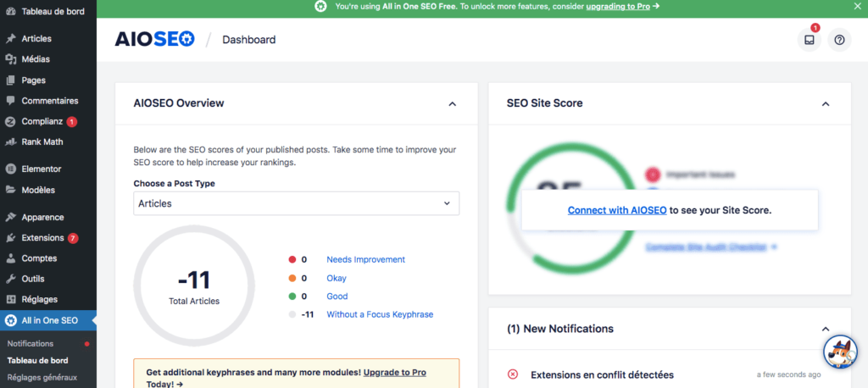
Task: Click the red 1 badge on Complianz
Action: pos(72,122)
